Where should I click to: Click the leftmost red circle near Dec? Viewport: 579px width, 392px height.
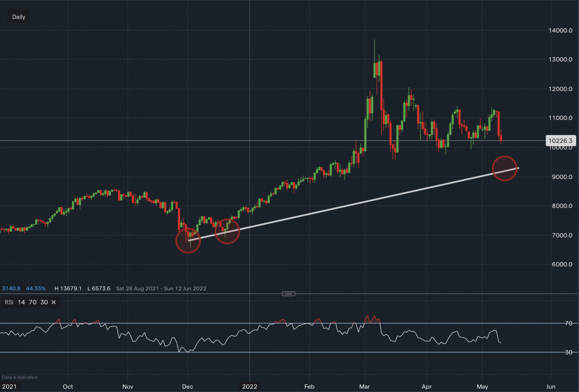point(188,241)
